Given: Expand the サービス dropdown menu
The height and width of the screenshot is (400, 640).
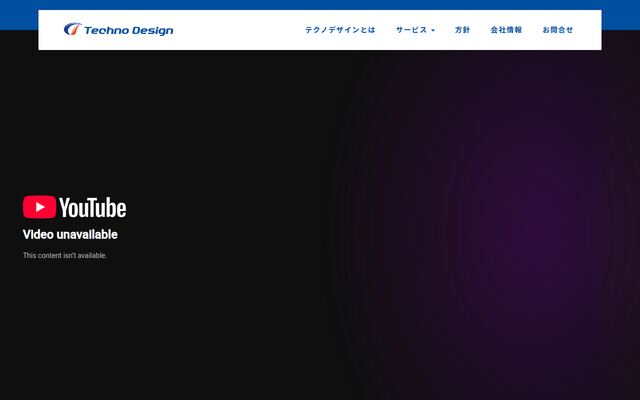Looking at the screenshot, I should [415, 30].
